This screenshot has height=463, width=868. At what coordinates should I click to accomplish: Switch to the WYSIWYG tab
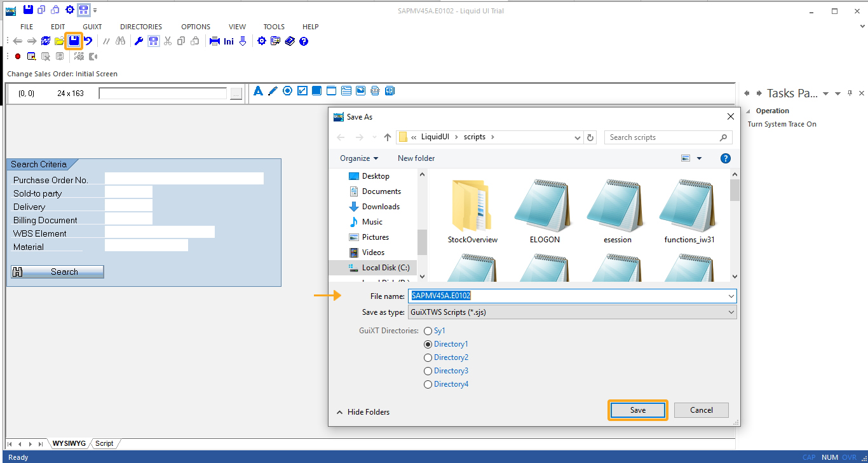click(69, 443)
